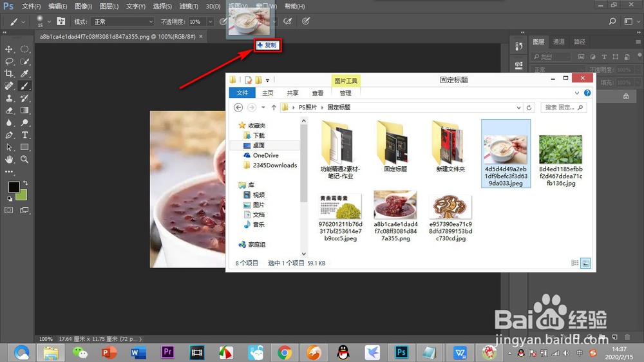Select the Blur tool
This screenshot has width=644, height=362.
coord(8,122)
